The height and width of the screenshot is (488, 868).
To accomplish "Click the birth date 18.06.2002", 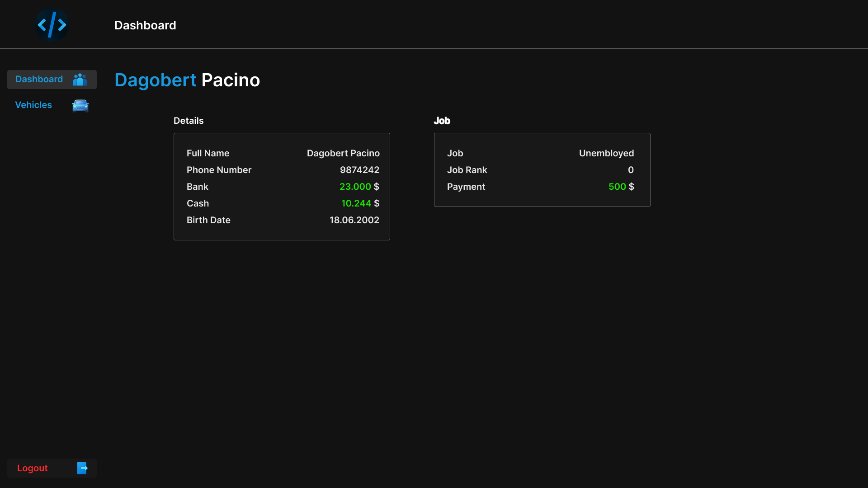I will pos(354,220).
